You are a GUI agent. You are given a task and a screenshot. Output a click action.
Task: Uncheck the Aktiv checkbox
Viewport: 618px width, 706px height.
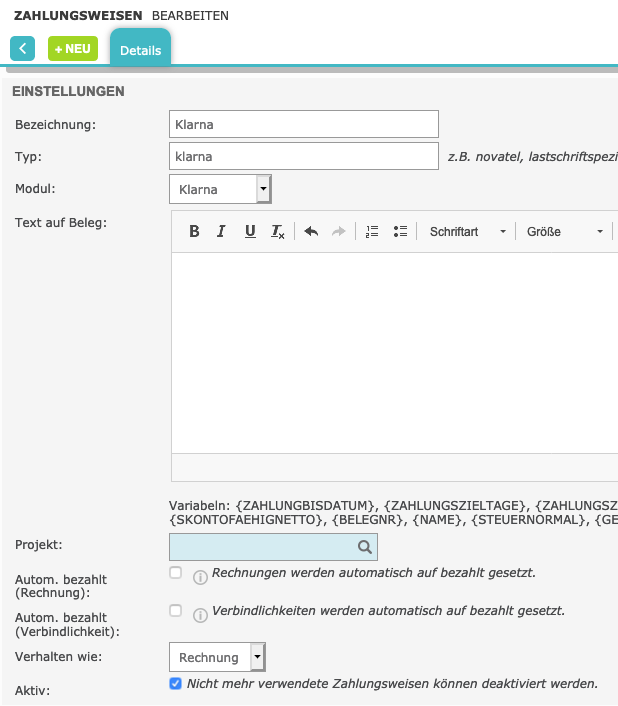pyautogui.click(x=176, y=684)
